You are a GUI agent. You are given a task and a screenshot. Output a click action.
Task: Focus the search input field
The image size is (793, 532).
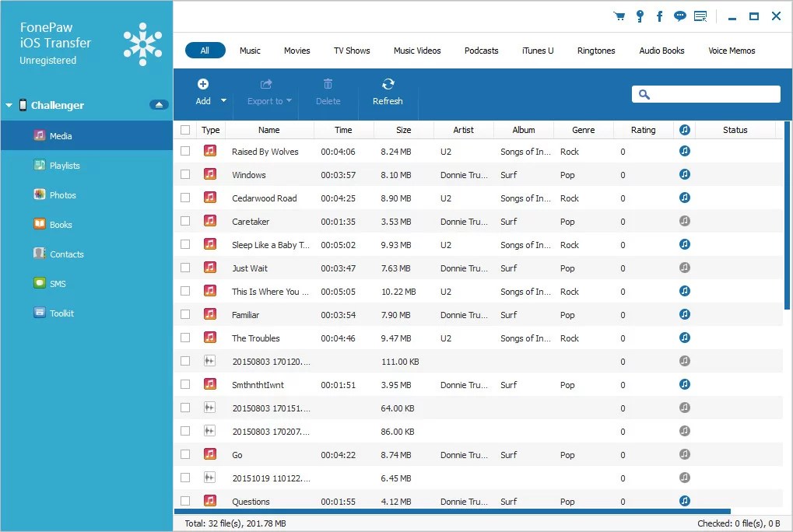click(x=706, y=94)
